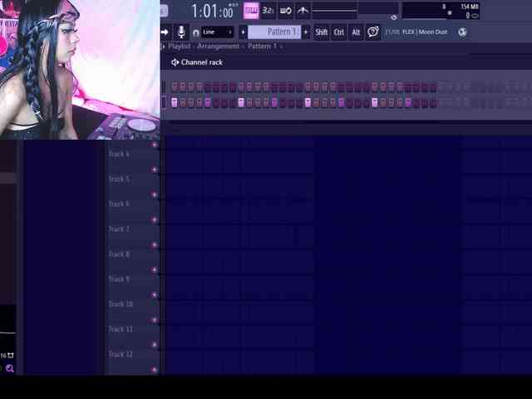Click Arrangement in the playlist breadcrumb
The height and width of the screenshot is (399, 532).
219,47
